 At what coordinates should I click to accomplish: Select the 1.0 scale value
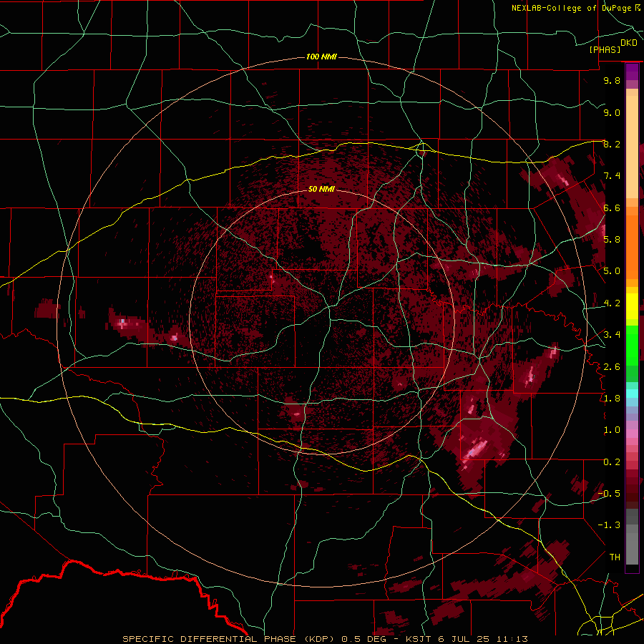(612, 430)
